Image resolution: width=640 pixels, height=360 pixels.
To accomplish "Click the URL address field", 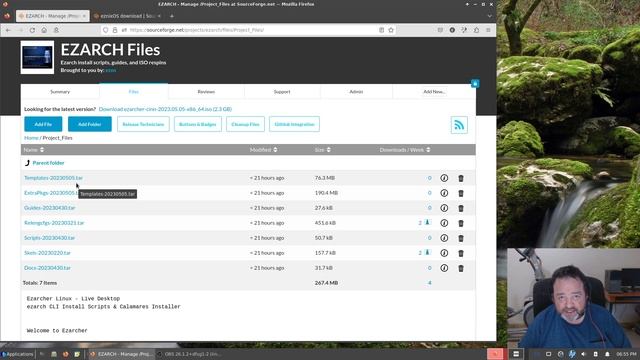I will (249, 30).
